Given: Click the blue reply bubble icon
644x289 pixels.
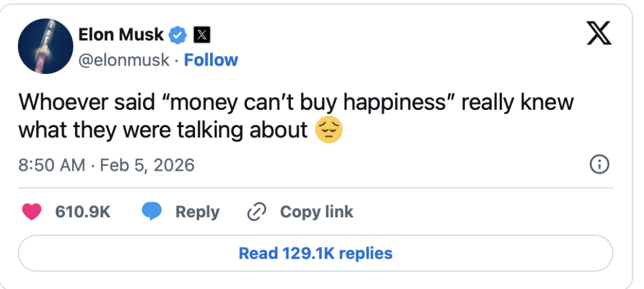Looking at the screenshot, I should tap(152, 212).
